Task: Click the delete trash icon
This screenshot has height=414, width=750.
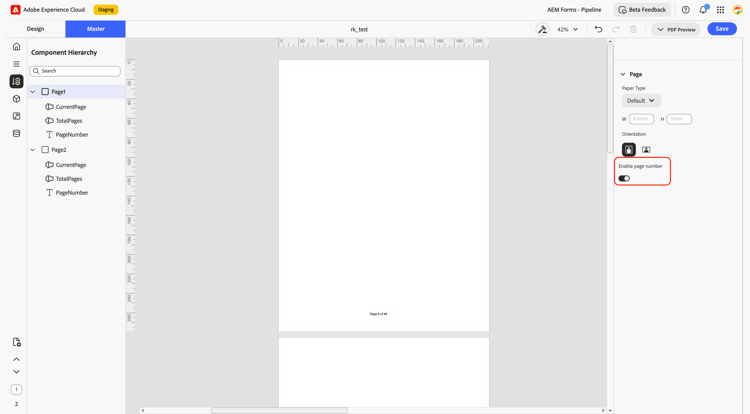Action: [x=633, y=29]
